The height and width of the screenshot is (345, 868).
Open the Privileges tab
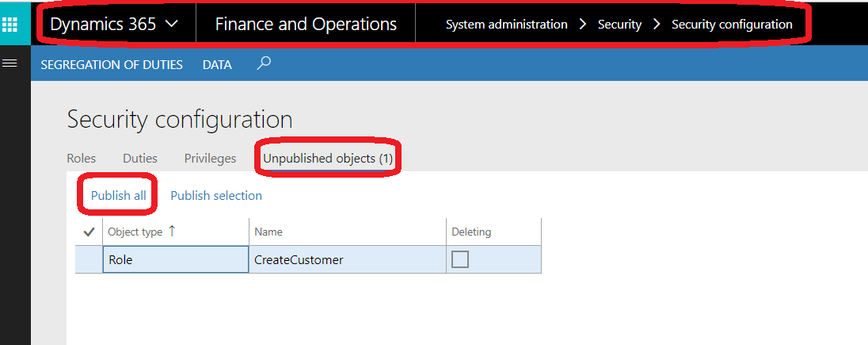(211, 159)
